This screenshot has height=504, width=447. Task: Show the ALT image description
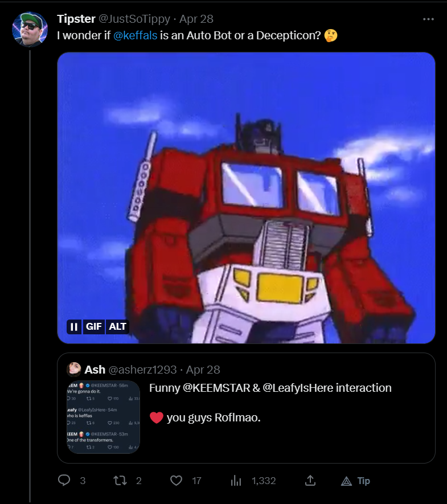coord(117,327)
